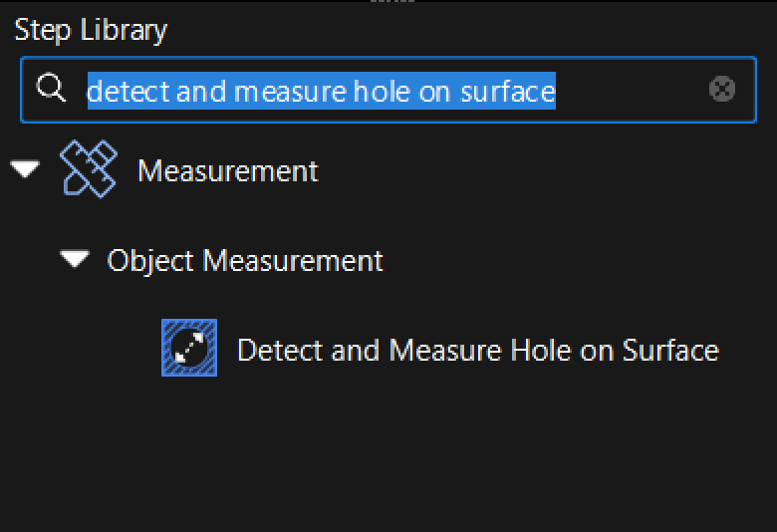
Task: Click the word "surface" in search box
Action: [x=508, y=92]
